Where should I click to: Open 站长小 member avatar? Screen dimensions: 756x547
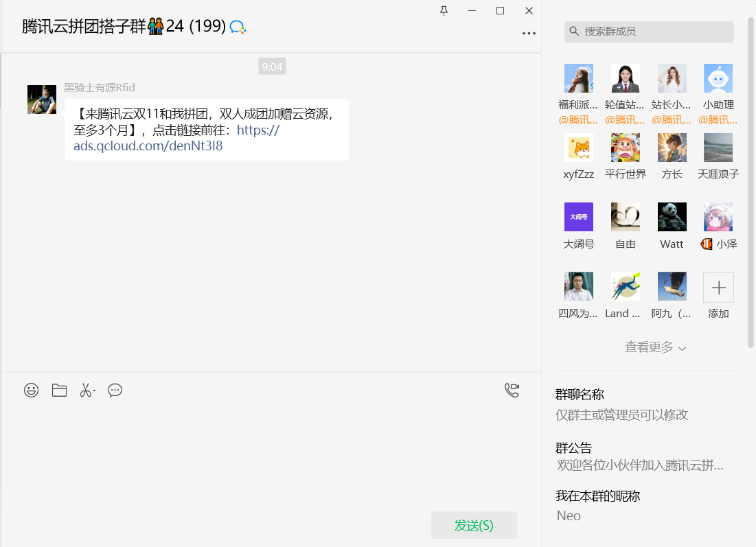[x=672, y=78]
